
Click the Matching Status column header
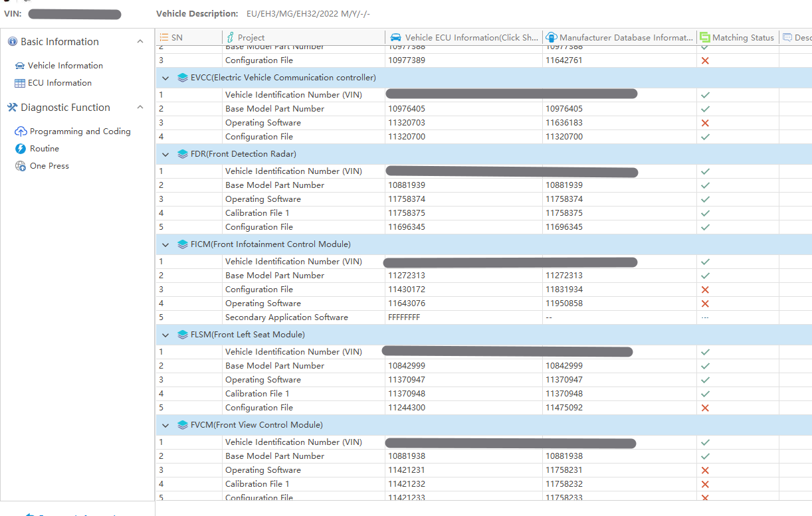[x=742, y=38]
